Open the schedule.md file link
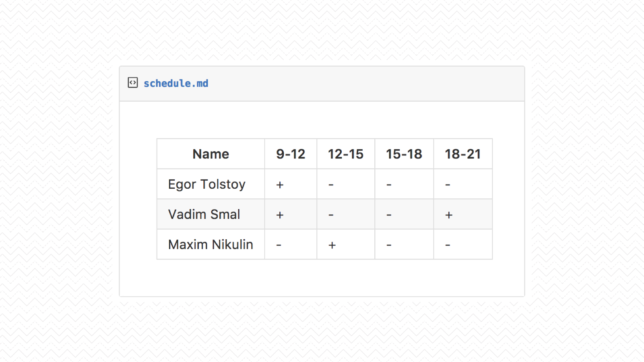Viewport: 644px width, 362px height. (176, 83)
